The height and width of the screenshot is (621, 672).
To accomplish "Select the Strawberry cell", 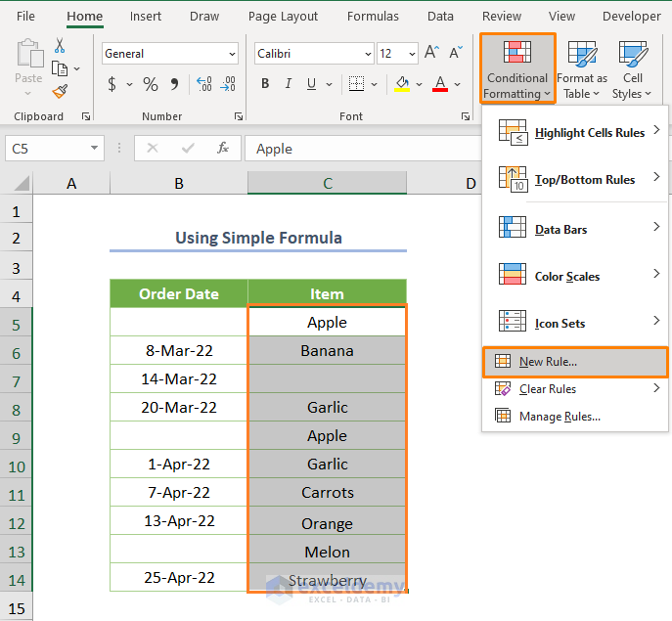I will click(x=327, y=579).
